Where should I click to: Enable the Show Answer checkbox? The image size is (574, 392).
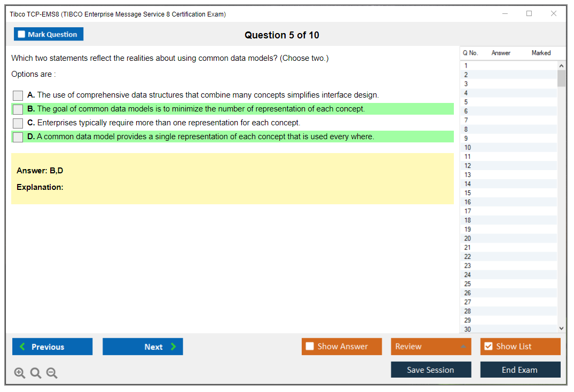point(310,347)
